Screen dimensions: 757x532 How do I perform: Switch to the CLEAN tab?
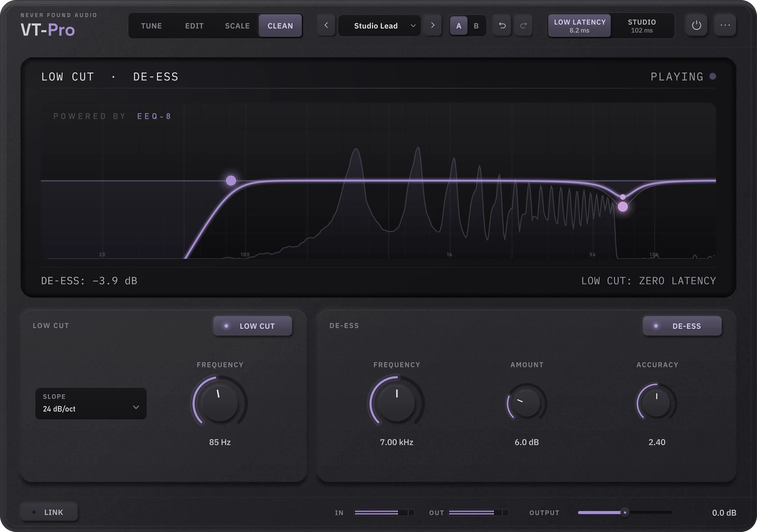coord(280,26)
